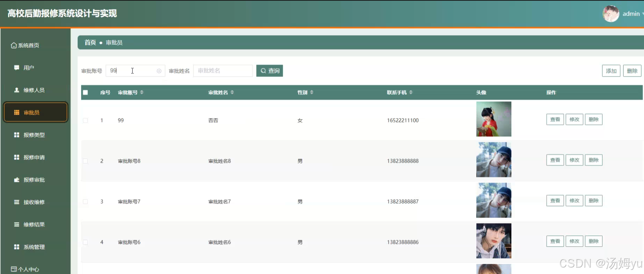The width and height of the screenshot is (644, 274).
Task: Sort by the 联系手机 column arrows
Action: [x=411, y=92]
